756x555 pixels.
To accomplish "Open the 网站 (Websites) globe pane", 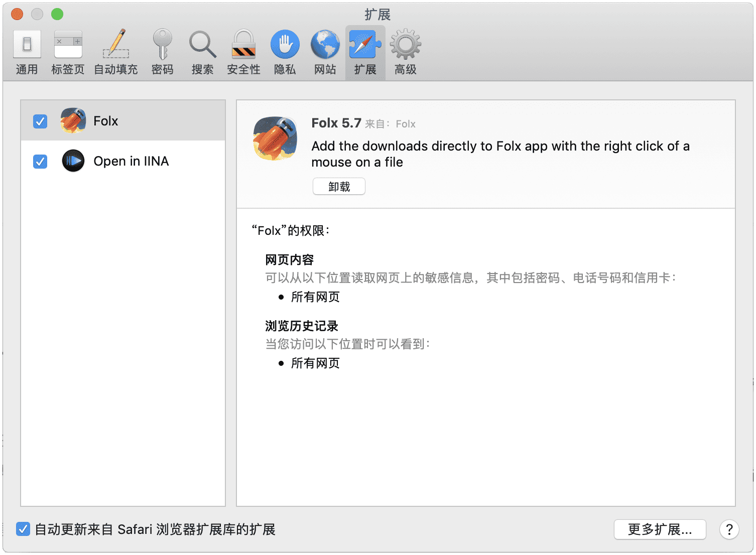I will pos(325,53).
